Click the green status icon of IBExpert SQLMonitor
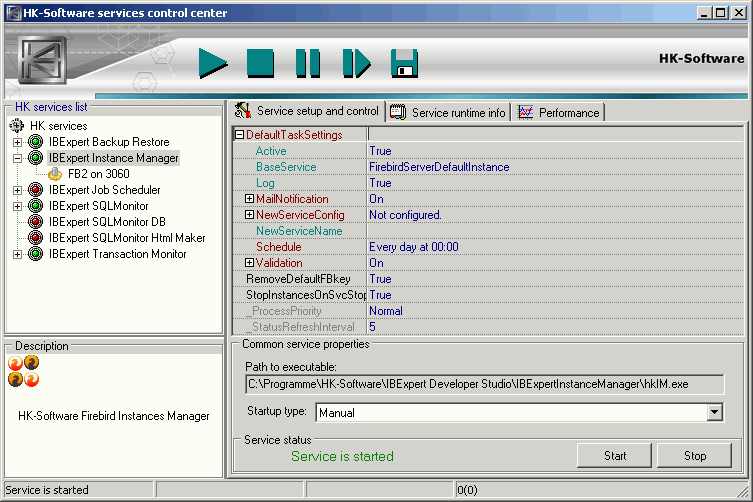Screen dimensions: 753x502 click(35, 206)
